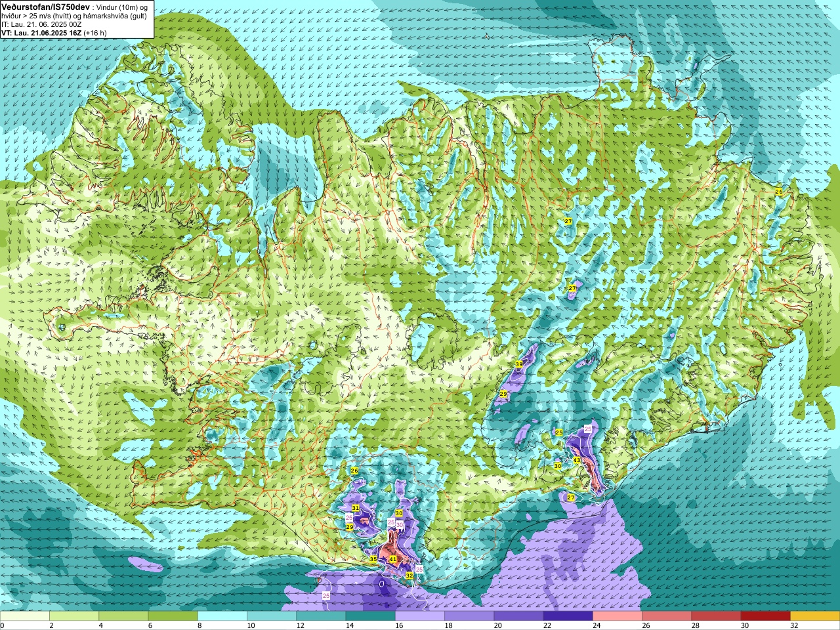Image resolution: width=840 pixels, height=630 pixels.
Task: Click the yellow gust label reading 32
Action: 409,576
